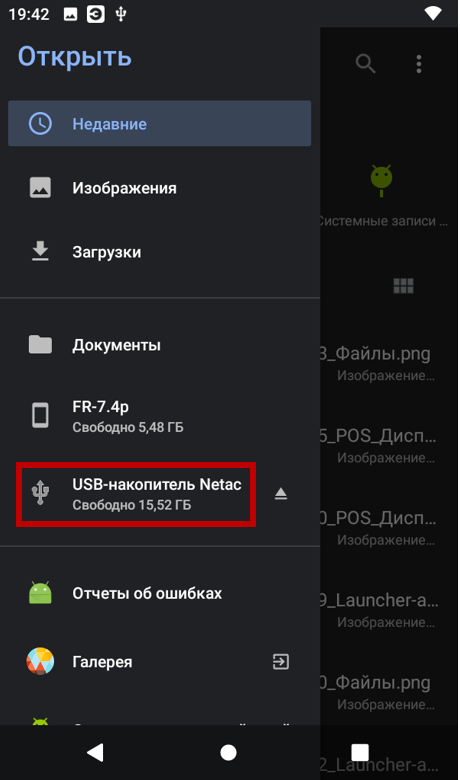Image resolution: width=460 pixels, height=780 pixels.
Task: Launch Галерея from the drawer
Action: 160,662
